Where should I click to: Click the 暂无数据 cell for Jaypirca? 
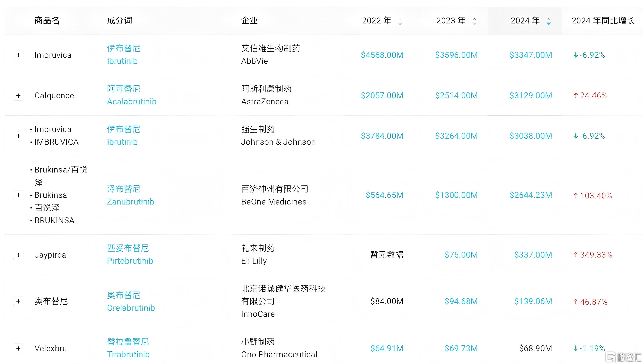pos(387,255)
